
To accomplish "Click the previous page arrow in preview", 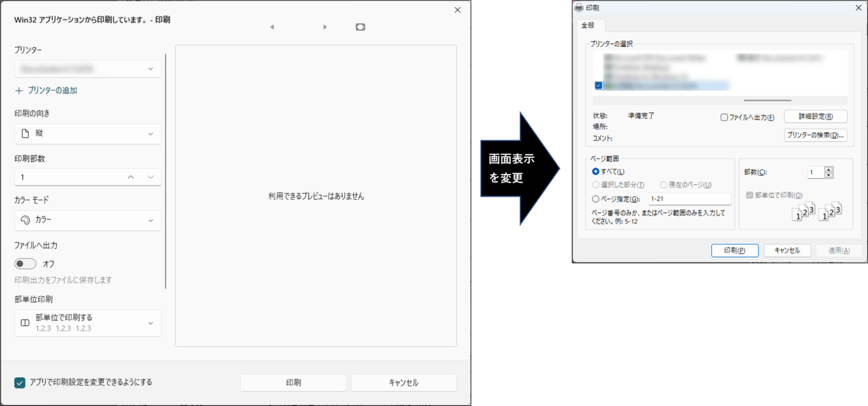I will 272,27.
